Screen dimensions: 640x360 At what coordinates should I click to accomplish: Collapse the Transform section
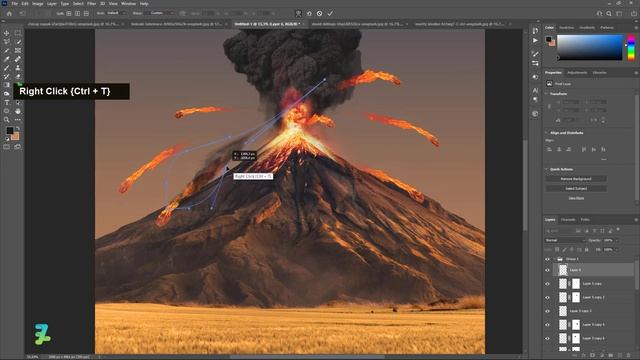tap(547, 94)
